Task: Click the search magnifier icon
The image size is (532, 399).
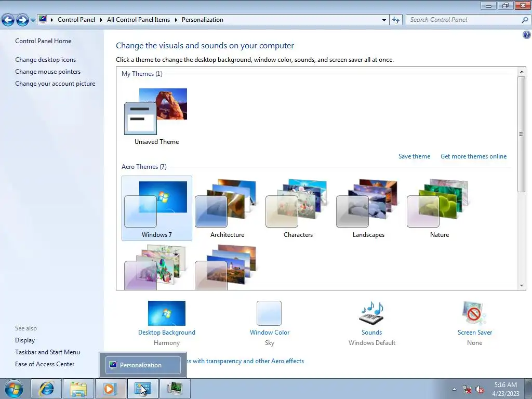Action: [525, 20]
